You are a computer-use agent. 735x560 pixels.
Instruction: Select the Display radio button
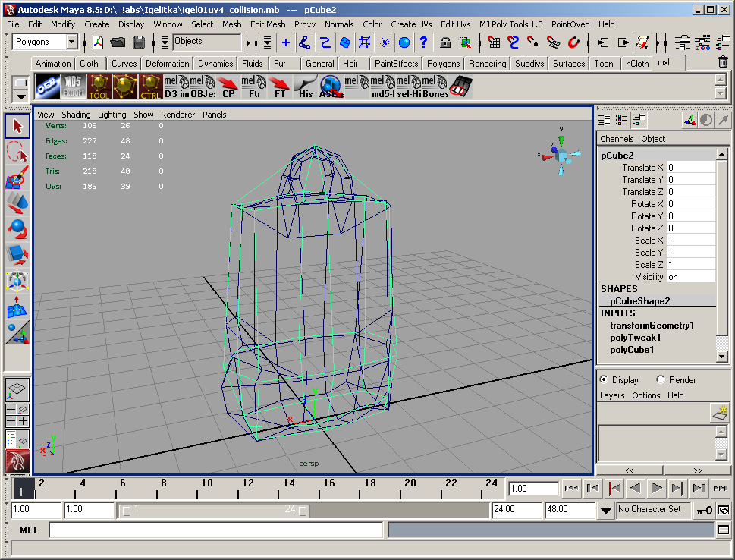(604, 379)
